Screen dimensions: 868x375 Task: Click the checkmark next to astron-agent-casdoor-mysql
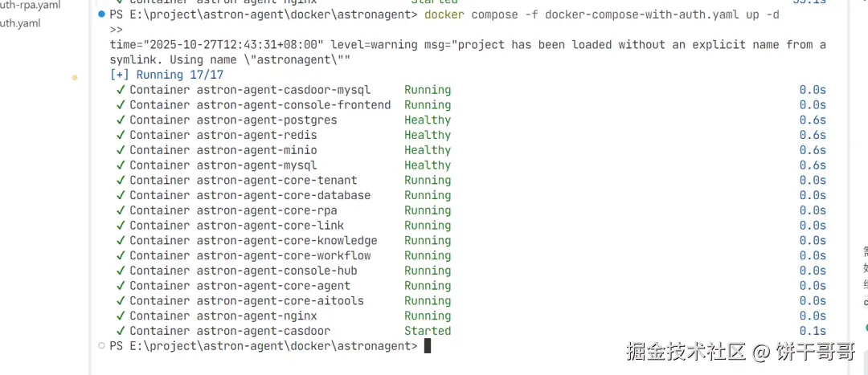[x=121, y=90]
